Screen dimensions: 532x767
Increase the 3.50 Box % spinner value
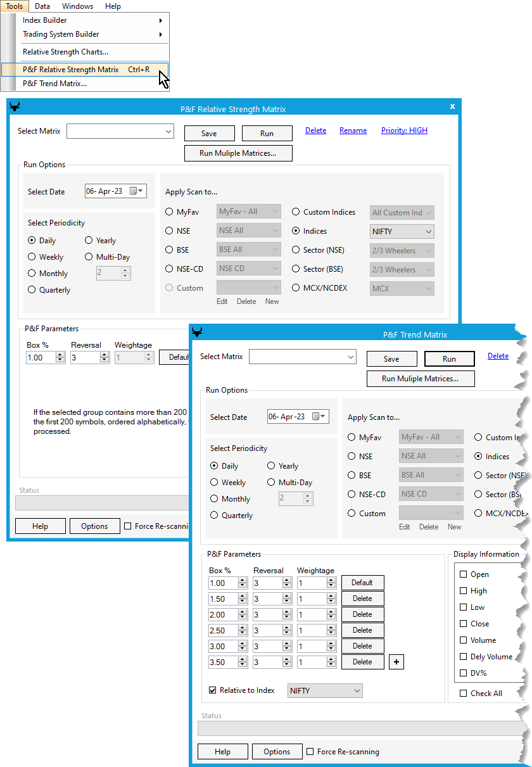pos(243,659)
